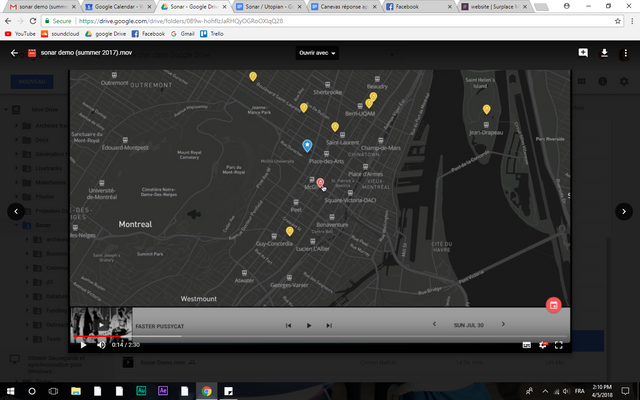
Task: Open Windows Start menu
Action: [x=11, y=391]
